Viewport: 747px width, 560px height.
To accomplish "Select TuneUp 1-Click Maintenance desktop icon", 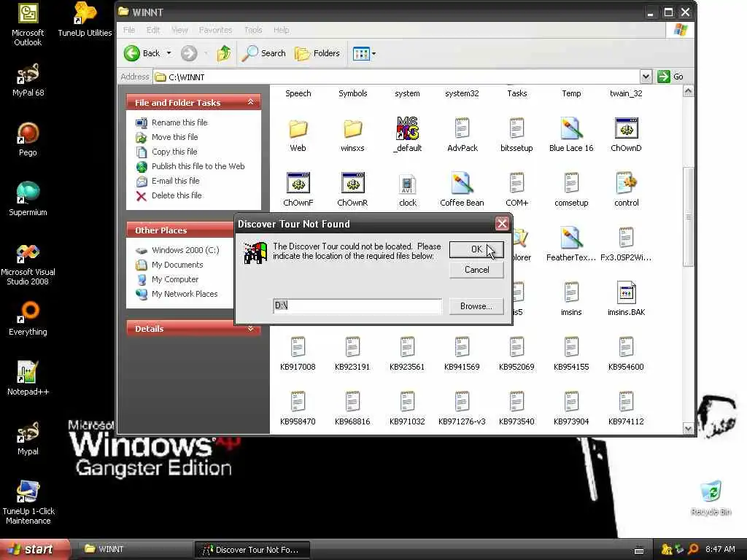I will pos(28,503).
